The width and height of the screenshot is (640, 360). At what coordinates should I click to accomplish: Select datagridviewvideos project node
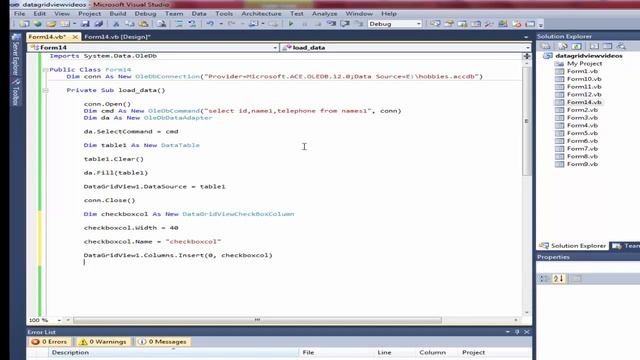click(x=589, y=56)
